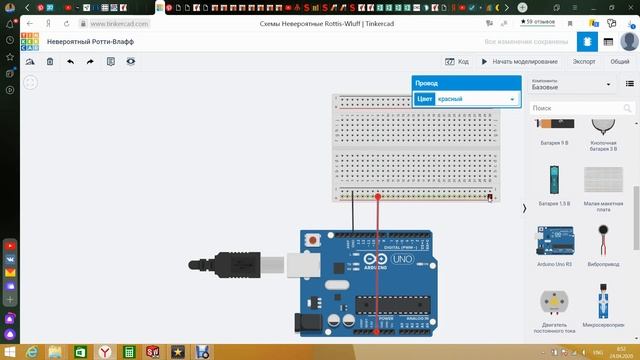Click the address bar www.tinkercad.com
640x360 pixels.
[x=119, y=24]
